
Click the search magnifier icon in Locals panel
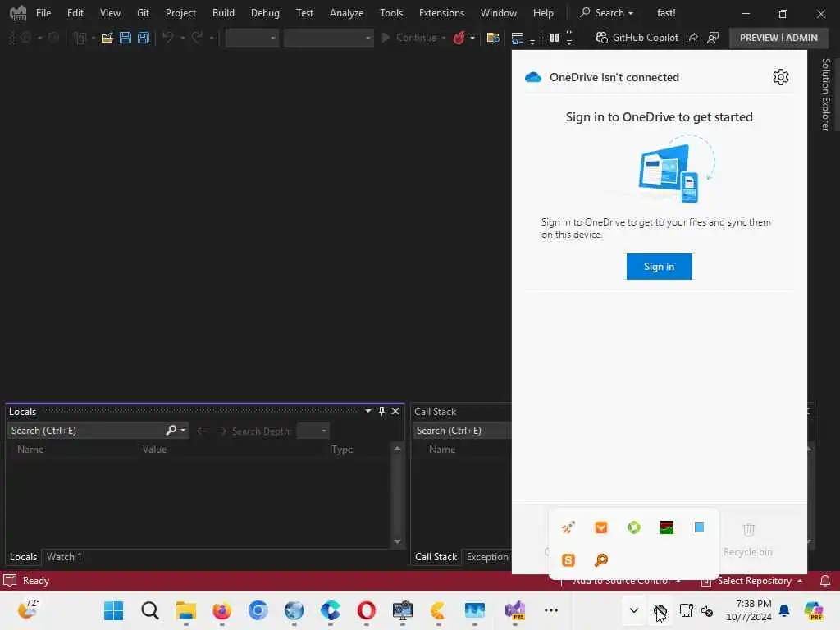[171, 430]
